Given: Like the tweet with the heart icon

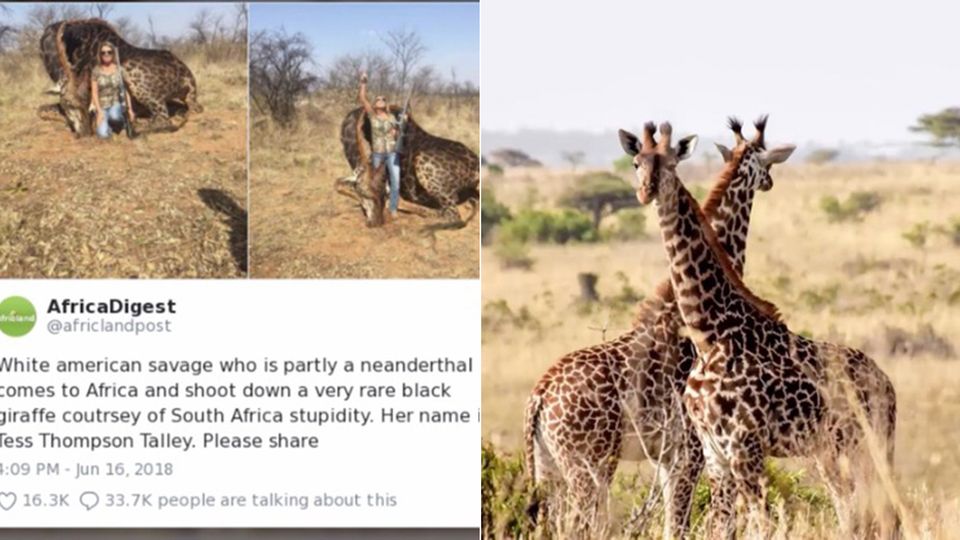Looking at the screenshot, I should [8, 500].
